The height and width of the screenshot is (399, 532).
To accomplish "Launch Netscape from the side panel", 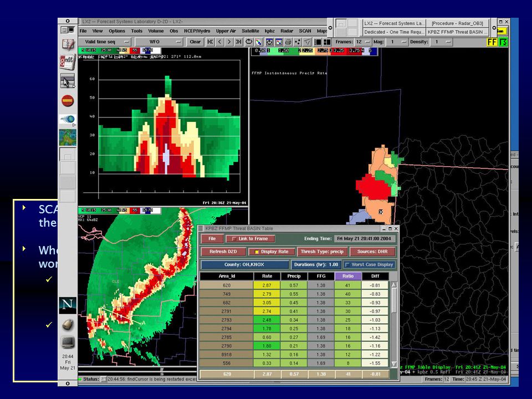I will tap(68, 304).
